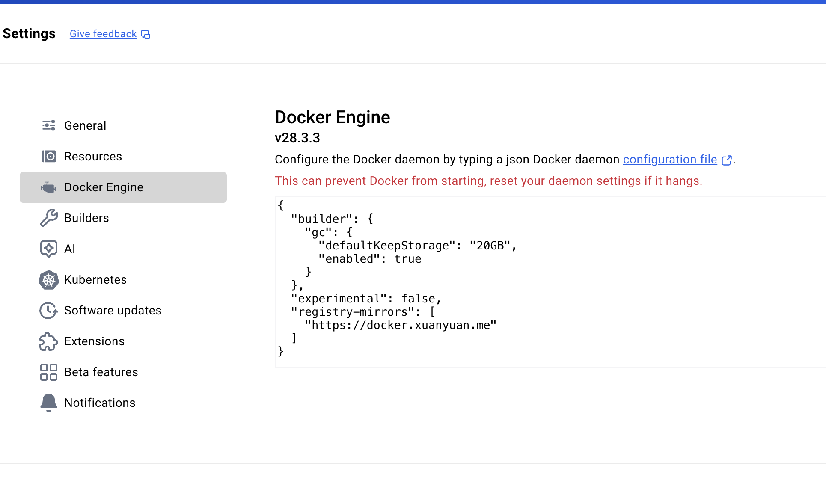Click the "gc": { line

[329, 232]
